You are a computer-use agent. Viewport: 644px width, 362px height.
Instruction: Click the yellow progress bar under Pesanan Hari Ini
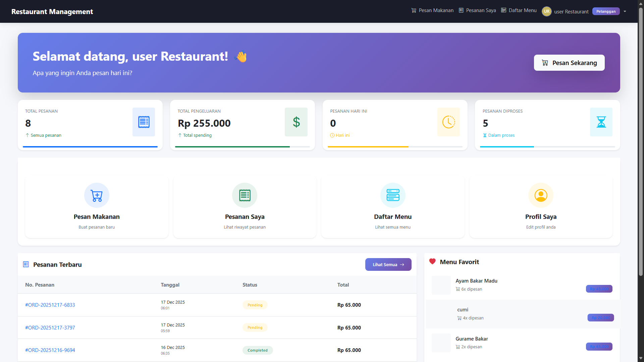368,146
